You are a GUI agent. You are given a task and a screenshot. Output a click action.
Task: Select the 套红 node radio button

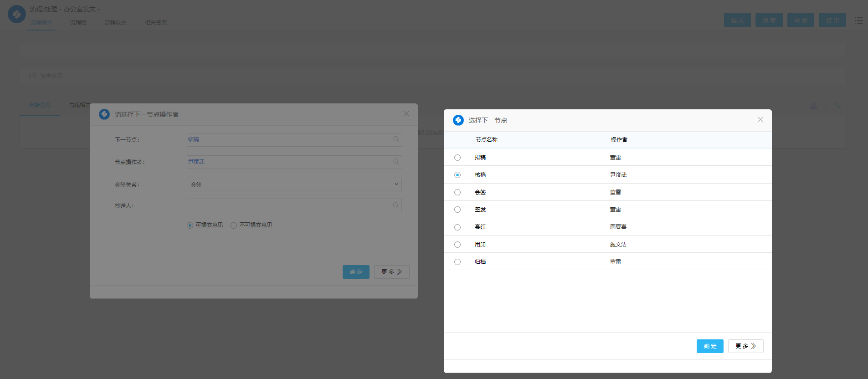[457, 227]
